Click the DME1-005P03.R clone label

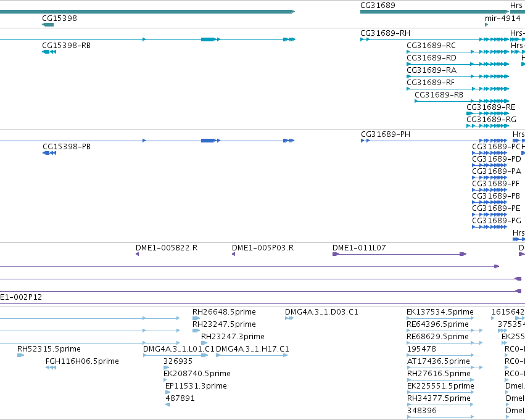(263, 248)
